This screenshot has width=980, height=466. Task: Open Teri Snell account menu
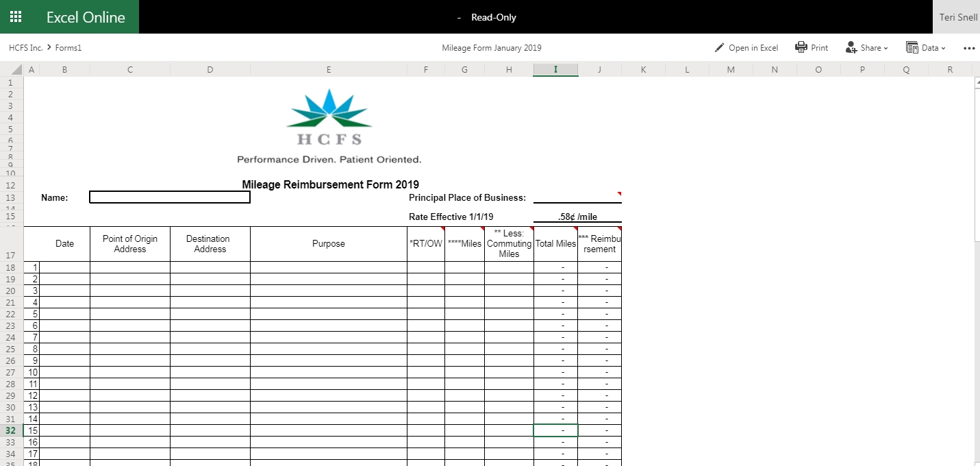click(x=957, y=17)
